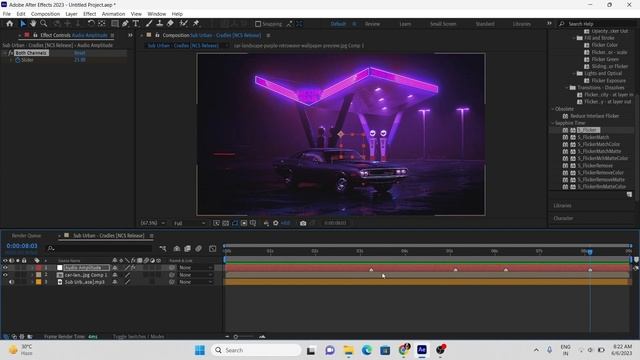
Task: Click the timeline zoom slider handle
Action: point(236,337)
